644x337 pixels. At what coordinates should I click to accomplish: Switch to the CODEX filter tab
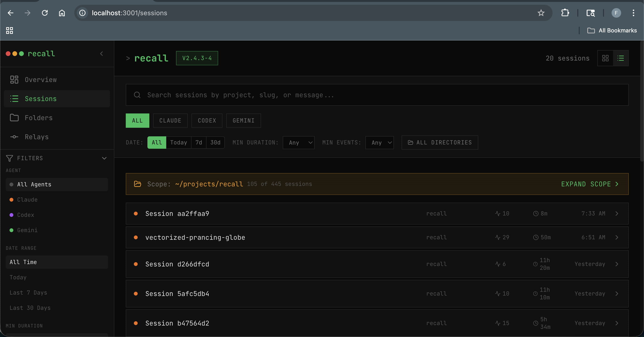(206, 120)
